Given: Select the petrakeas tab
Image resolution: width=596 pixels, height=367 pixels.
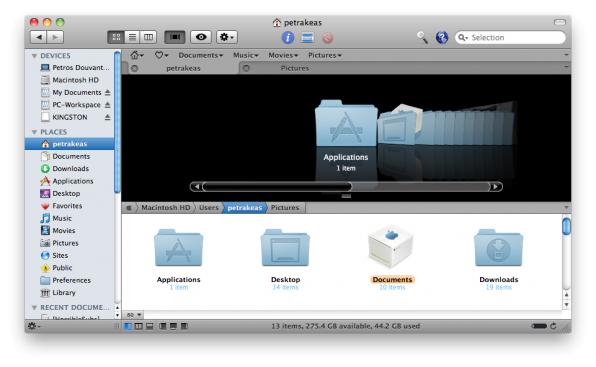Looking at the screenshot, I should coord(183,68).
